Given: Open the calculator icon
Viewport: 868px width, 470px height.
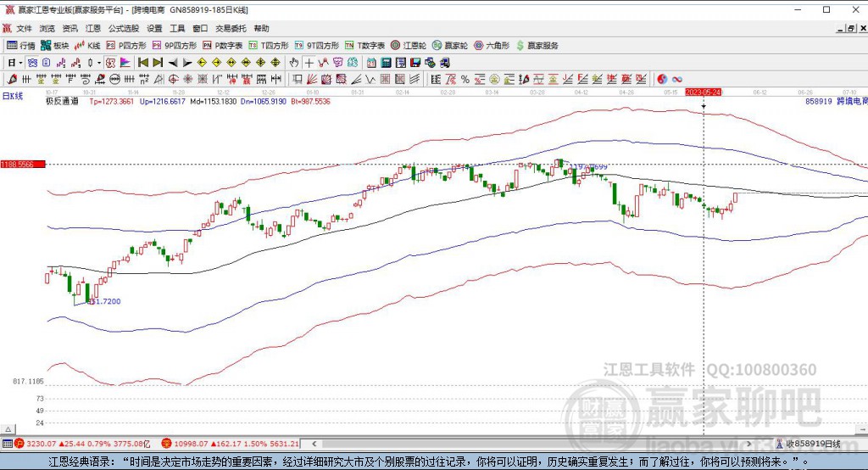Looking at the screenshot, I should pos(386,63).
